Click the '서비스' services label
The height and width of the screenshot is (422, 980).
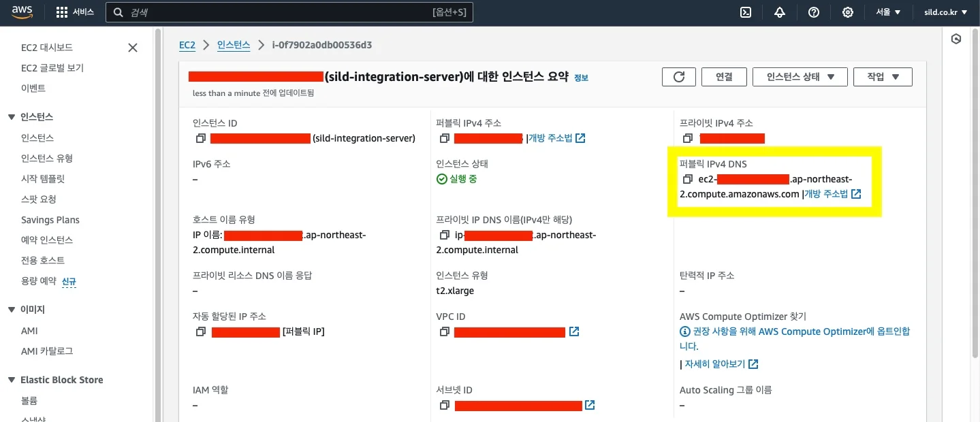(83, 12)
